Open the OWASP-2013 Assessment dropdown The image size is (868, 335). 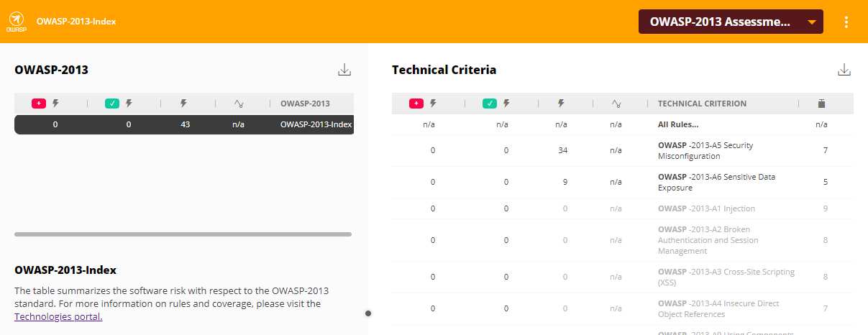(x=731, y=22)
